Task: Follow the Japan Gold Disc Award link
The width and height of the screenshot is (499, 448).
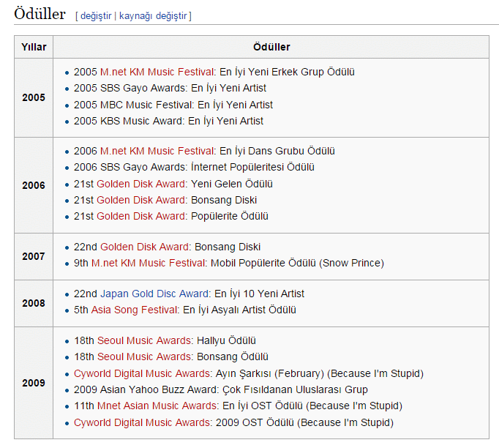Action: [156, 294]
